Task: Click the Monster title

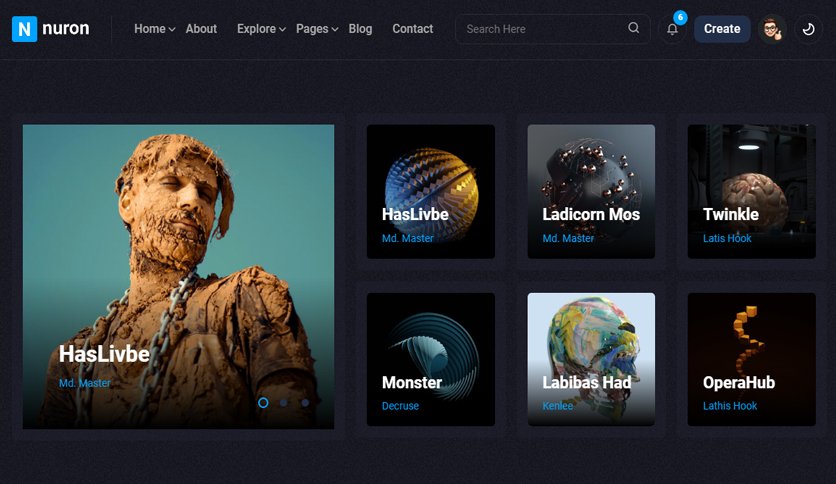Action: coord(412,382)
